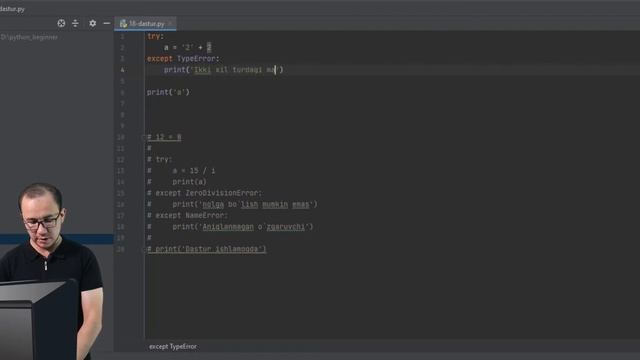Click the "Aniqlanmagan o'zgaruvchi" comment line
This screenshot has width=640, height=360.
coord(230,227)
